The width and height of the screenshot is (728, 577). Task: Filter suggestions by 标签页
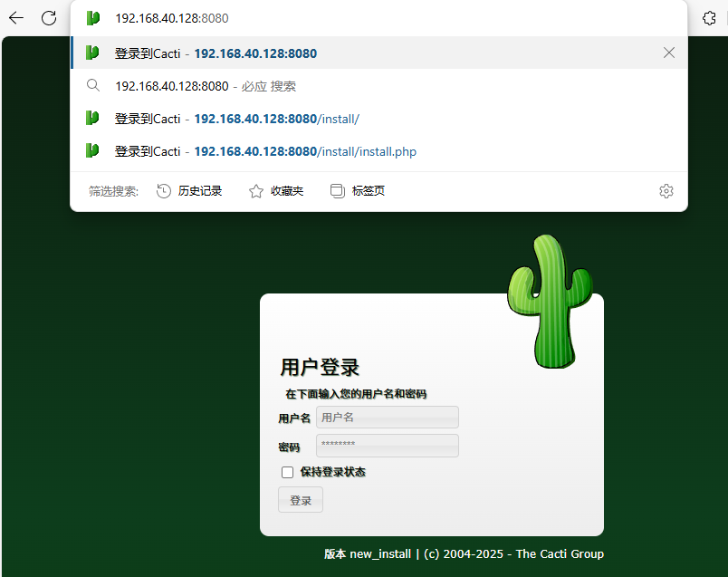tap(358, 191)
